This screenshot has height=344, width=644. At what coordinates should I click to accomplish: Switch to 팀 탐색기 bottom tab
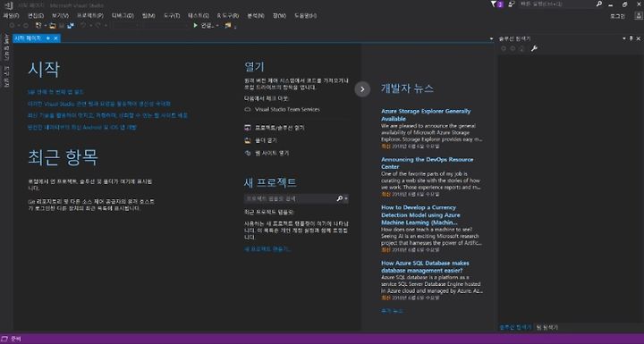pos(547,327)
